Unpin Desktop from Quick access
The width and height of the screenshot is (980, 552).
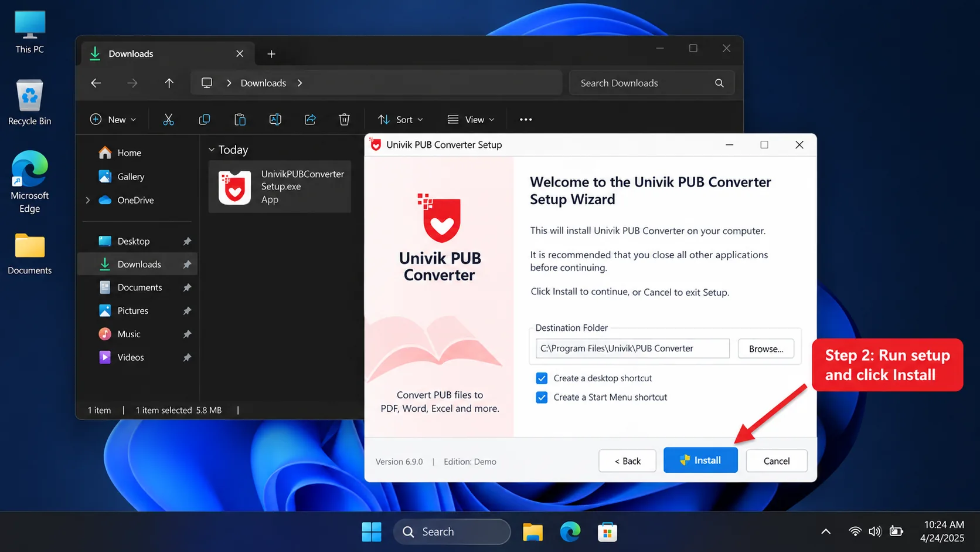pyautogui.click(x=187, y=242)
